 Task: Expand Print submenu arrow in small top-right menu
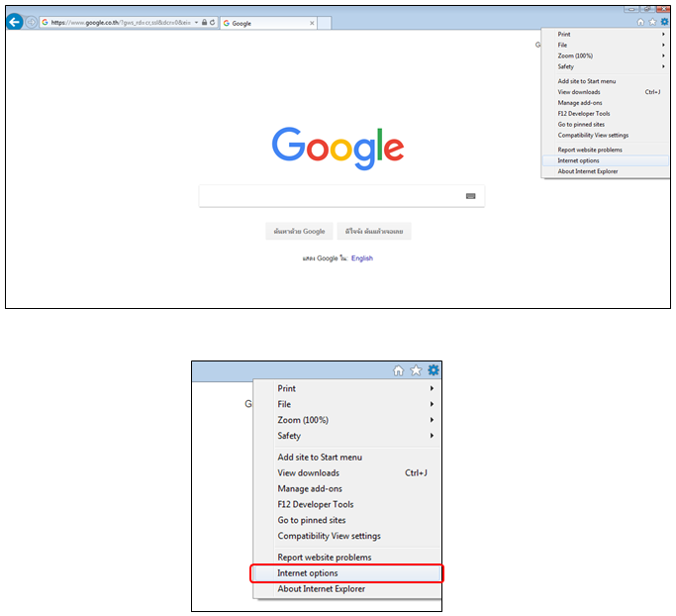(663, 34)
